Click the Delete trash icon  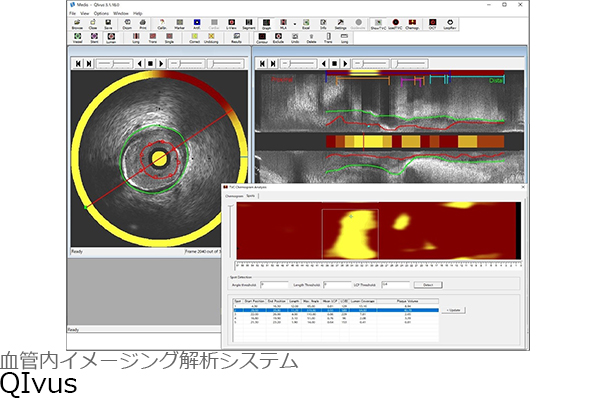click(311, 38)
